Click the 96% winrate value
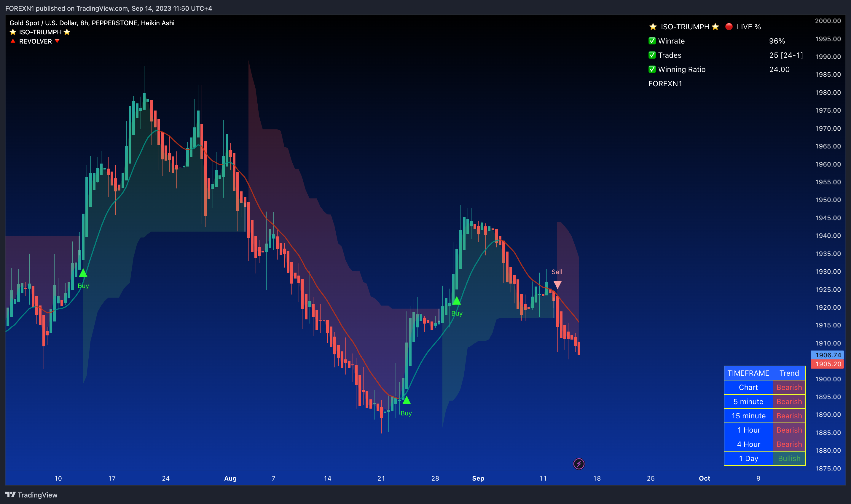 point(777,41)
